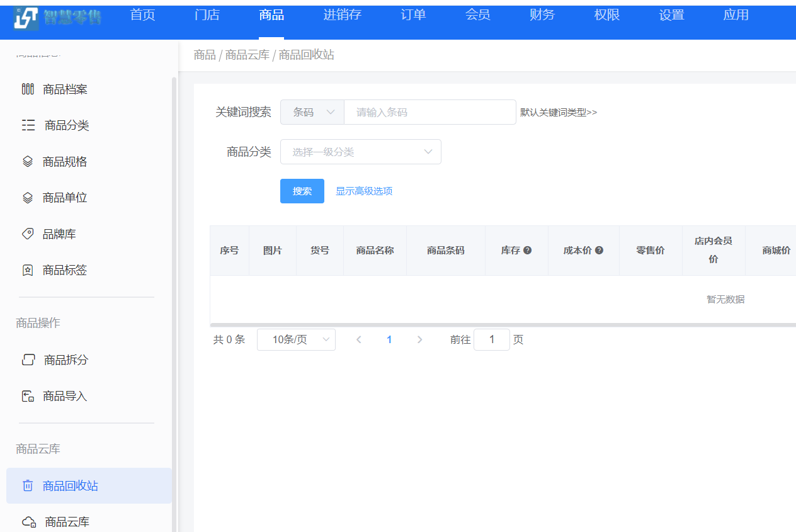Open the 条码 keyword type dropdown

(312, 112)
